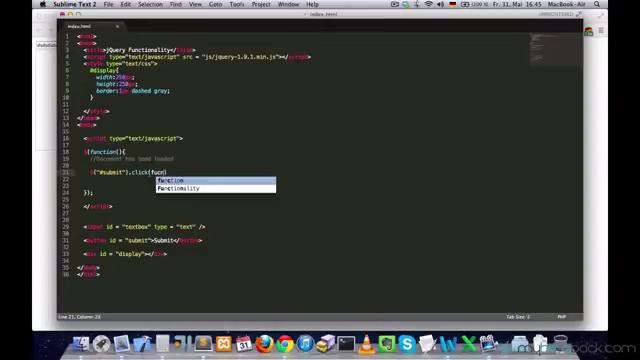This screenshot has width=640, height=360.
Task: Open the Tools menu
Action: click(237, 4)
